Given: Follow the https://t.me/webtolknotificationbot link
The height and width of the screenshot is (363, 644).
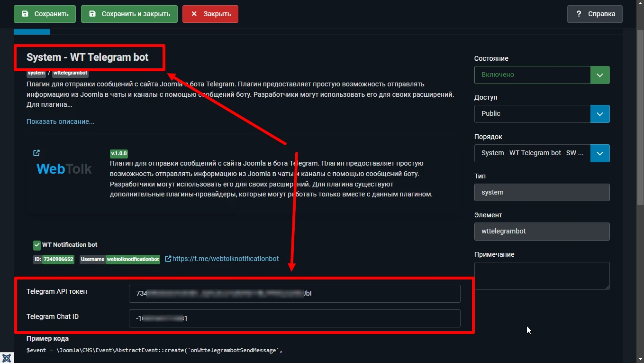Looking at the screenshot, I should (x=225, y=259).
